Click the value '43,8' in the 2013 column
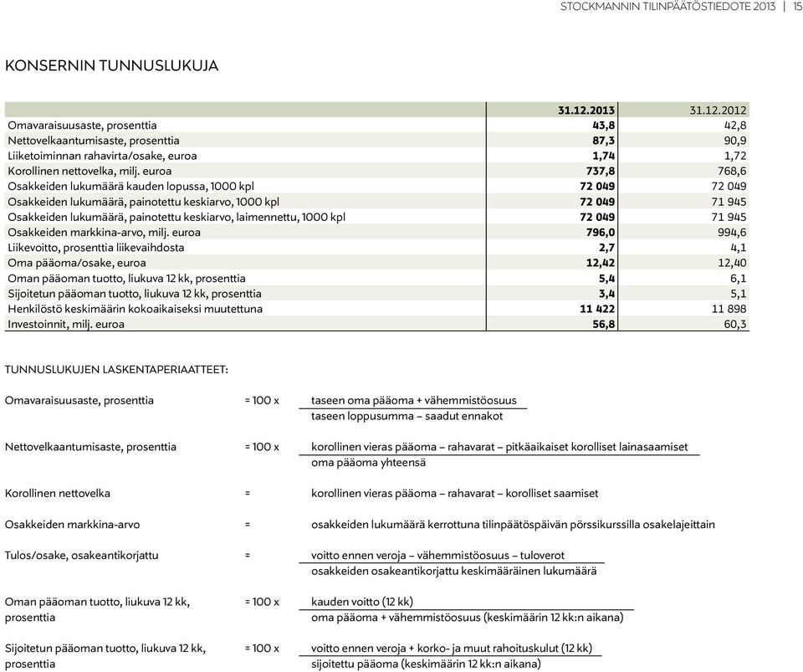 pos(603,126)
